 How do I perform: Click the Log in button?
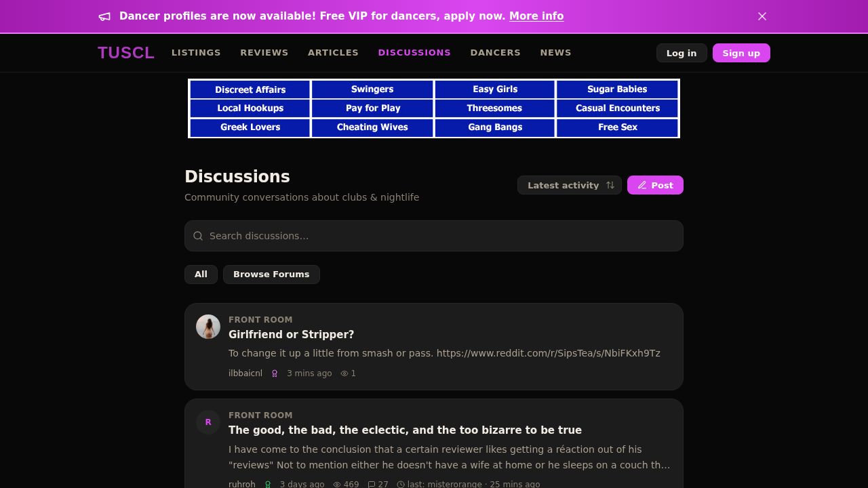(682, 53)
